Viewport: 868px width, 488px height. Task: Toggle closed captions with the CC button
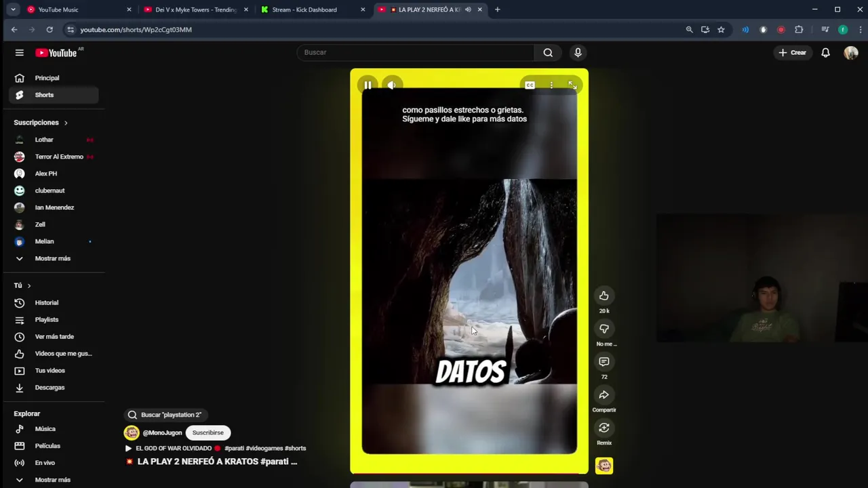pyautogui.click(x=530, y=85)
